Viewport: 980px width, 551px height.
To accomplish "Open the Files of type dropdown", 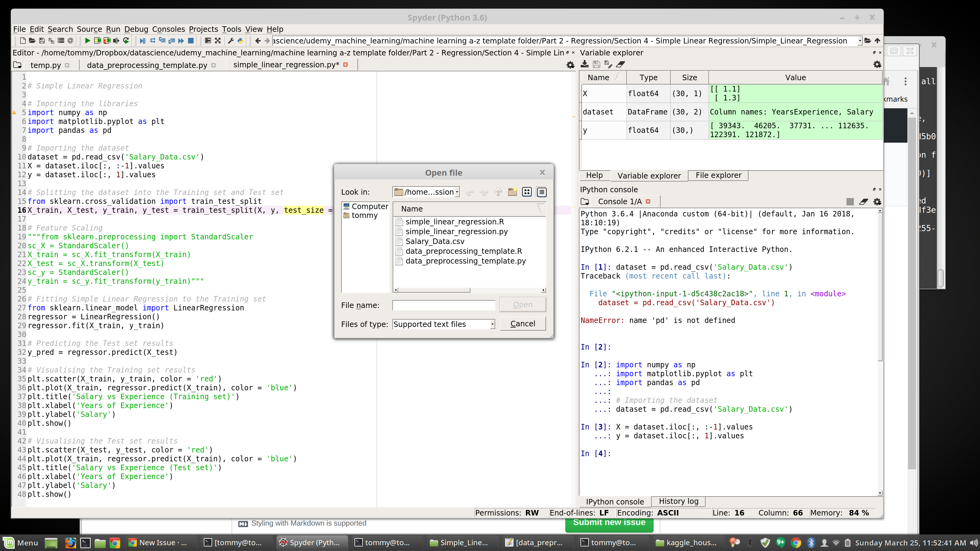I will (x=492, y=324).
